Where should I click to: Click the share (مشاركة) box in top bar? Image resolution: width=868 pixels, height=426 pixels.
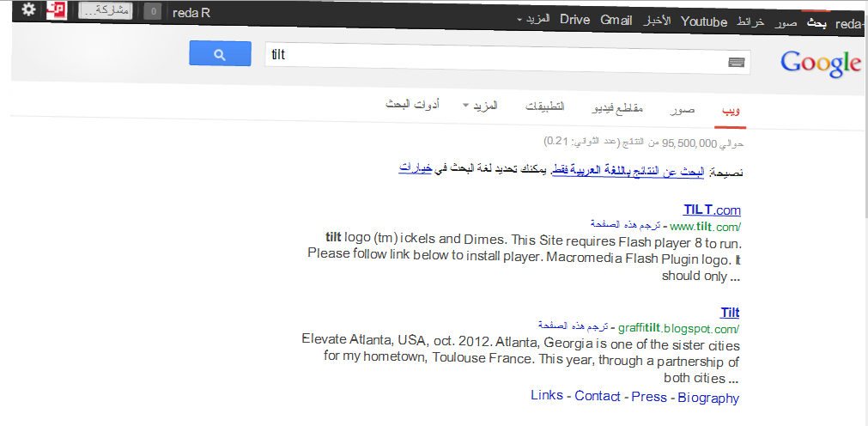pos(104,11)
